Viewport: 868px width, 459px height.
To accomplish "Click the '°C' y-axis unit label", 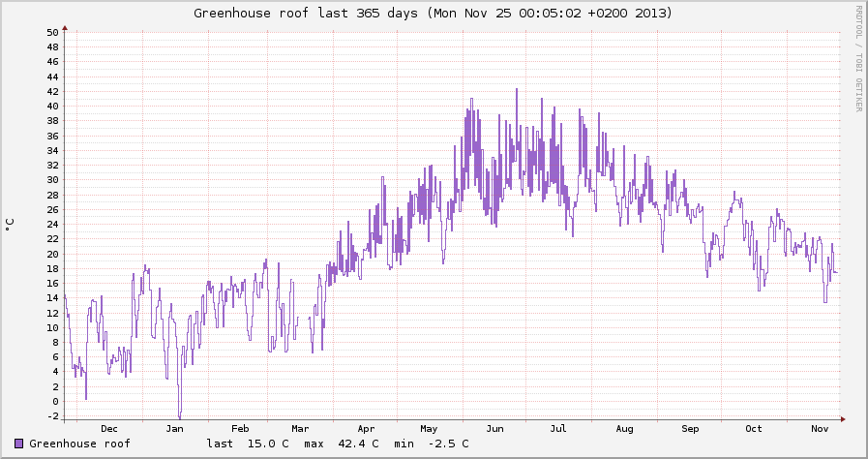I will click(x=10, y=225).
